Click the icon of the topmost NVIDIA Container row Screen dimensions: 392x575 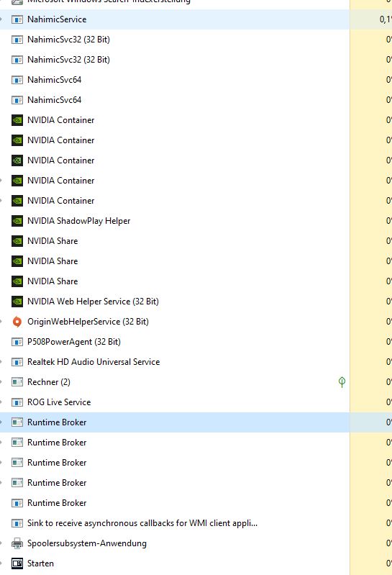[x=17, y=120]
